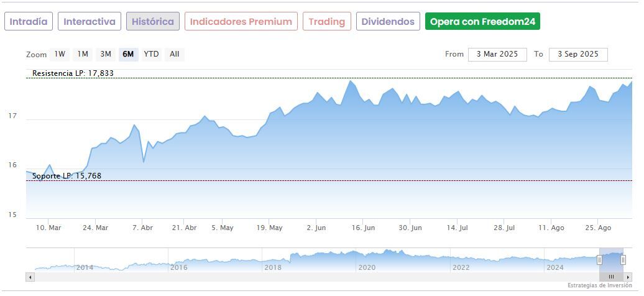Image resolution: width=644 pixels, height=296 pixels.
Task: Set zoom range to 1W
Action: tap(60, 54)
